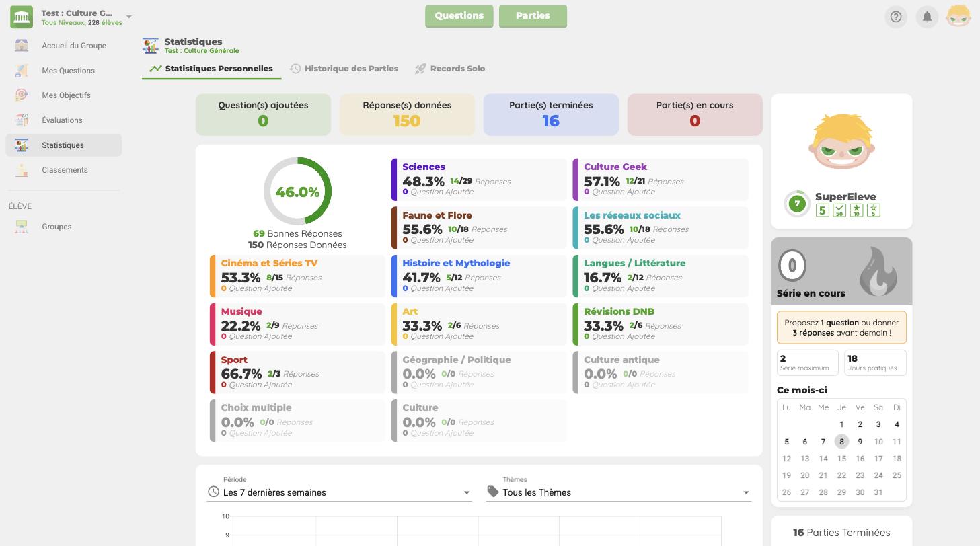
Task: Click the Réponse(s) données stat box
Action: [x=407, y=115]
